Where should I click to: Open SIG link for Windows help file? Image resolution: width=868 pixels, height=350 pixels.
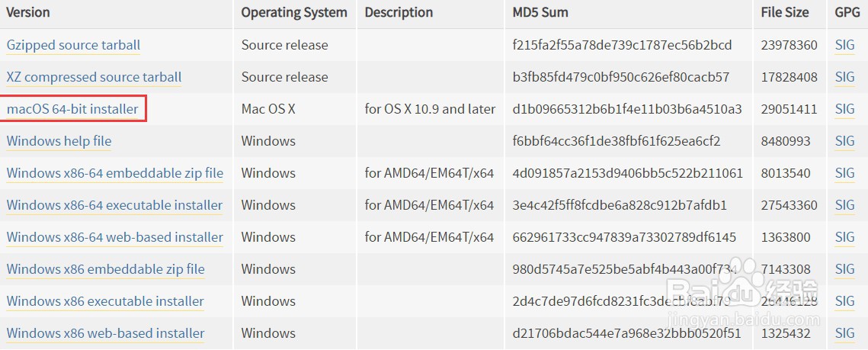(844, 141)
